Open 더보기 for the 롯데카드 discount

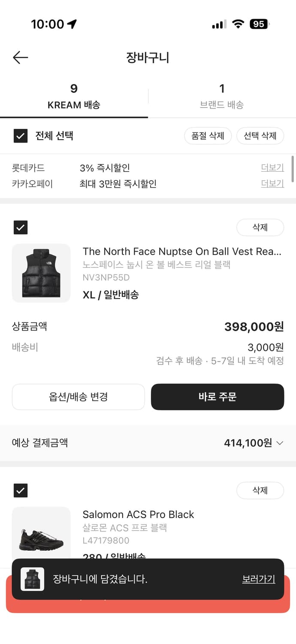click(x=272, y=167)
